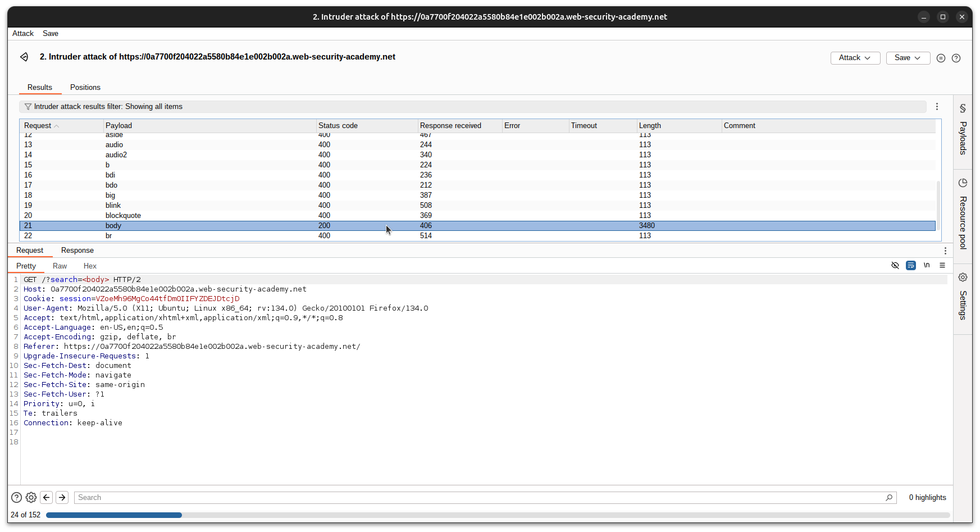Open search settings gear icon
The width and height of the screenshot is (980, 532).
pyautogui.click(x=31, y=497)
